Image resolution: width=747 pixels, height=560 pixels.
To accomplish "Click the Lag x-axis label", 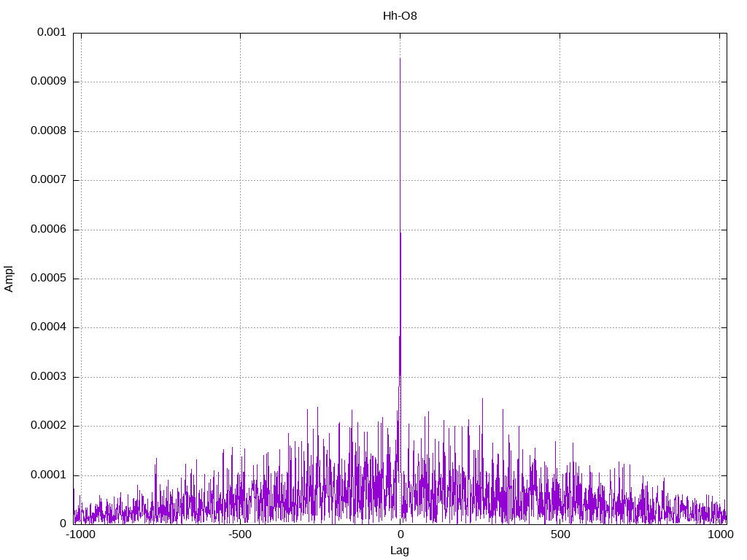I will click(x=400, y=551).
